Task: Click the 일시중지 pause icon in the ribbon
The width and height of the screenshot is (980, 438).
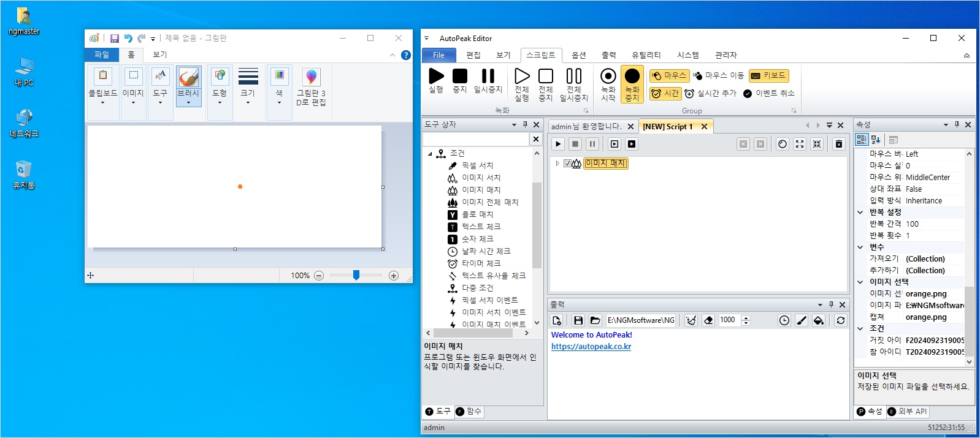Action: tap(488, 80)
